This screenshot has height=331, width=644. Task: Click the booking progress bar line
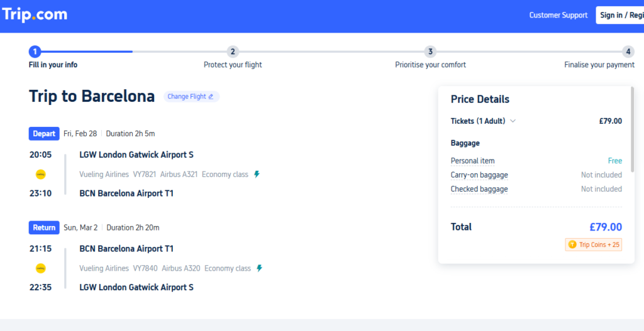tap(331, 52)
